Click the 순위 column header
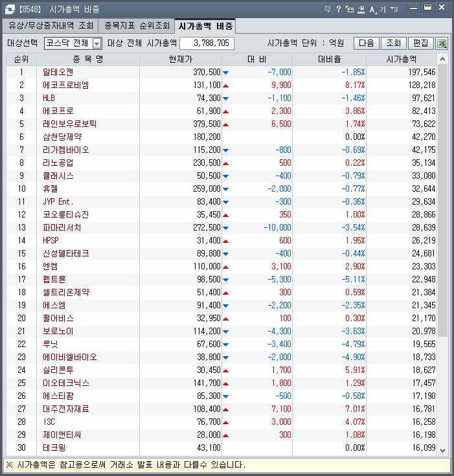 click(21, 59)
